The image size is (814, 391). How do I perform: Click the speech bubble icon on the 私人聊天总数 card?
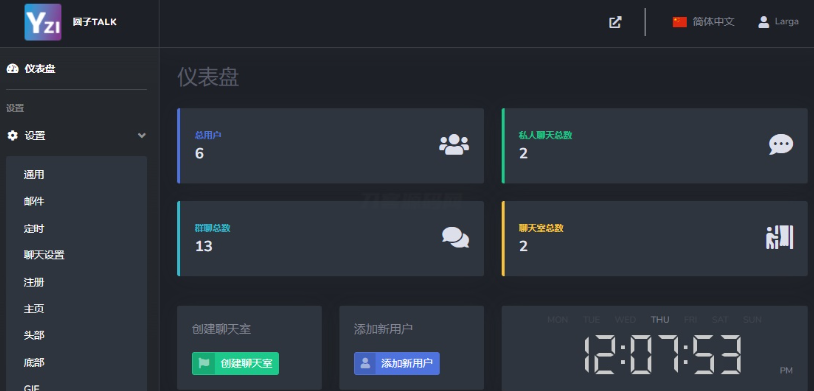pyautogui.click(x=781, y=145)
